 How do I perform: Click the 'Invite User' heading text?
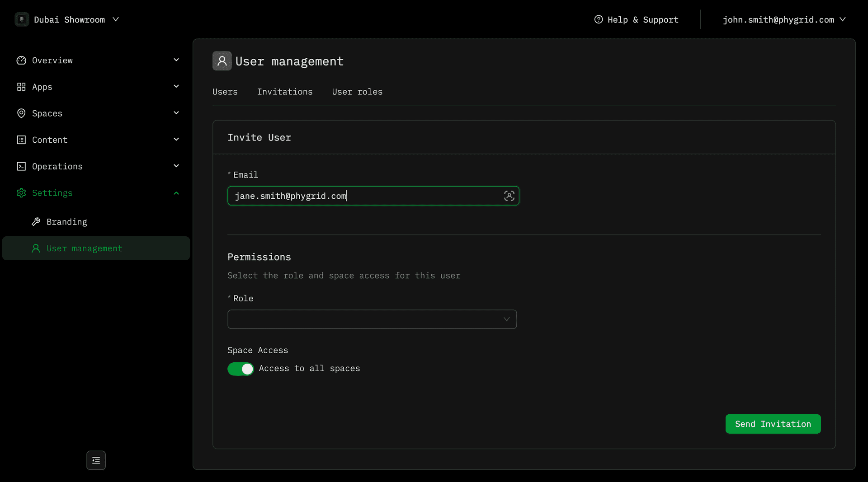[x=259, y=137]
